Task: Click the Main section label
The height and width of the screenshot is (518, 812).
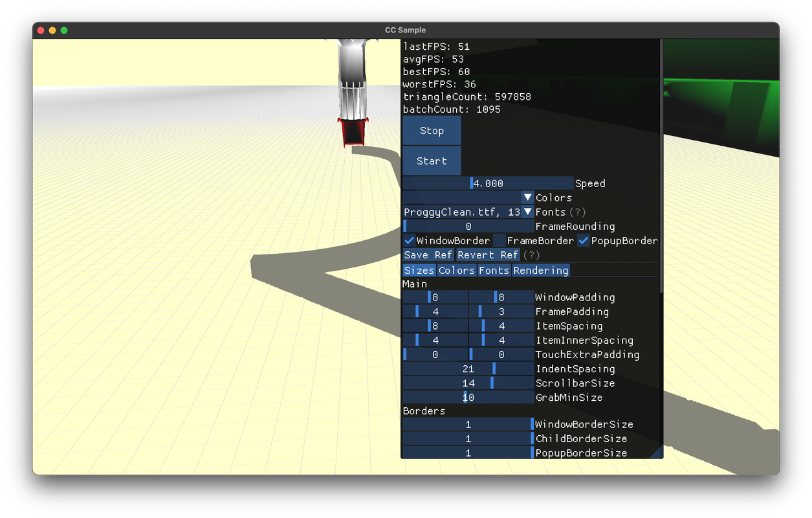Action: [415, 284]
